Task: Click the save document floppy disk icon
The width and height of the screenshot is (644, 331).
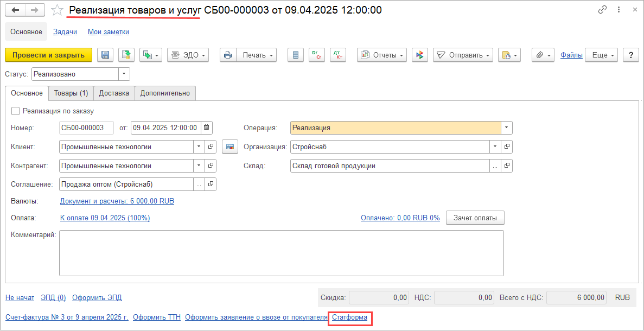Action: tap(105, 55)
